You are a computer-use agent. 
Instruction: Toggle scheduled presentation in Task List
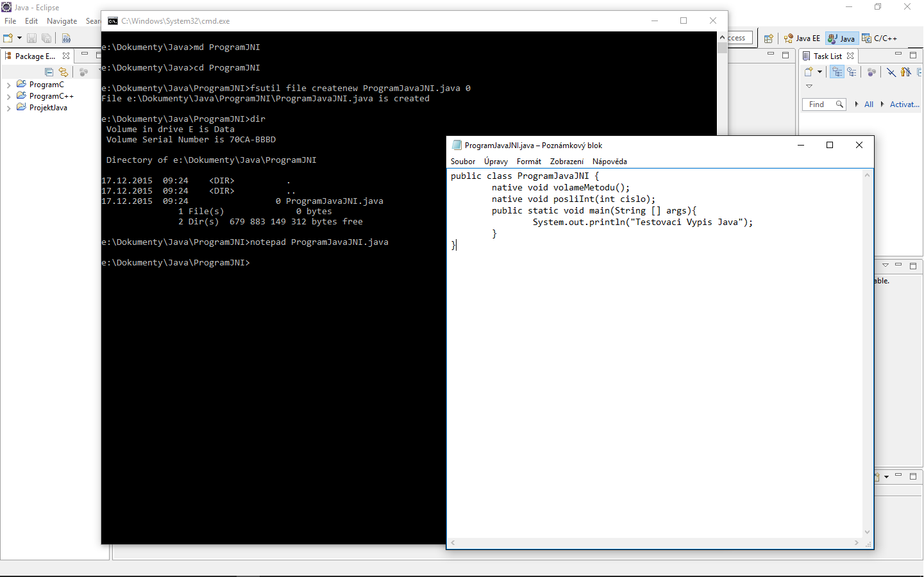(x=852, y=72)
